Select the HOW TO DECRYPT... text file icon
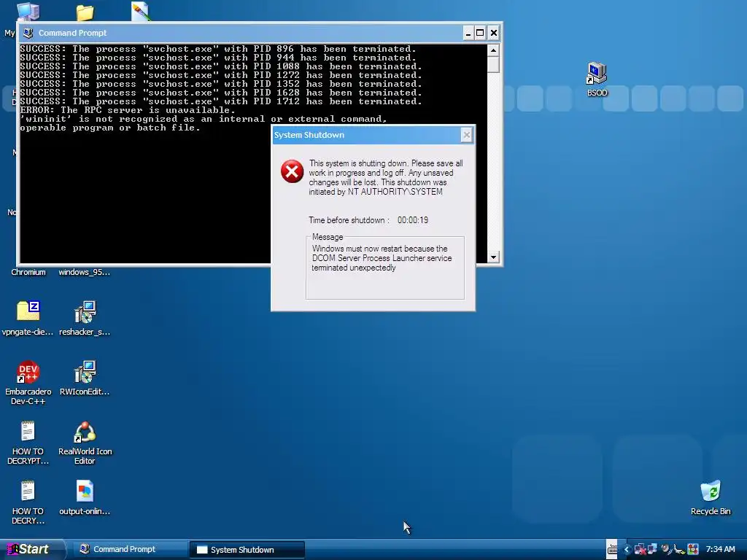747x560 pixels. [28, 432]
